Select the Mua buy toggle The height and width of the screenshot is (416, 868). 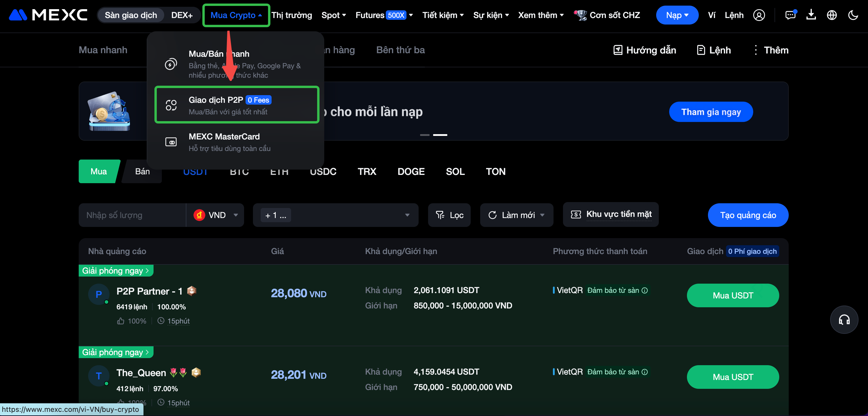pyautogui.click(x=99, y=171)
